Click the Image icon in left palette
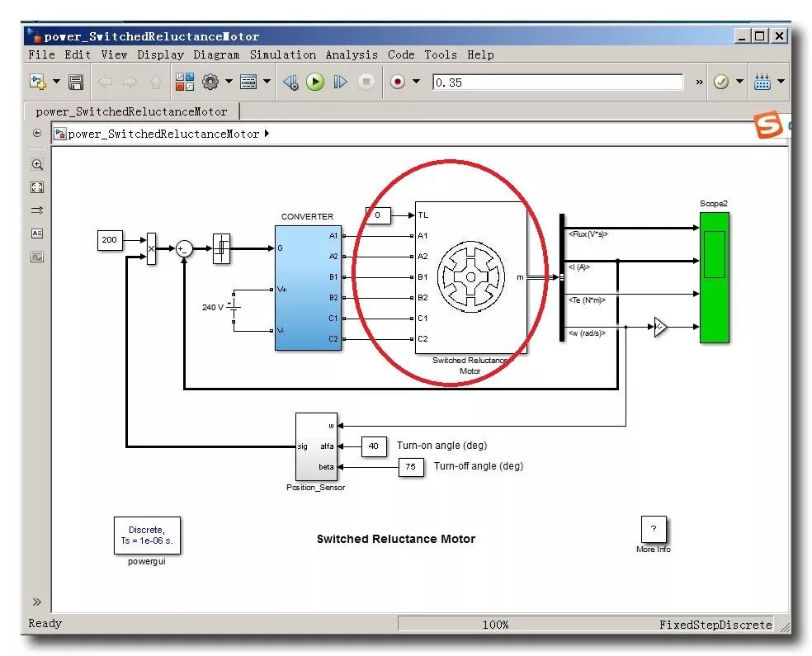The image size is (812, 656). [37, 257]
